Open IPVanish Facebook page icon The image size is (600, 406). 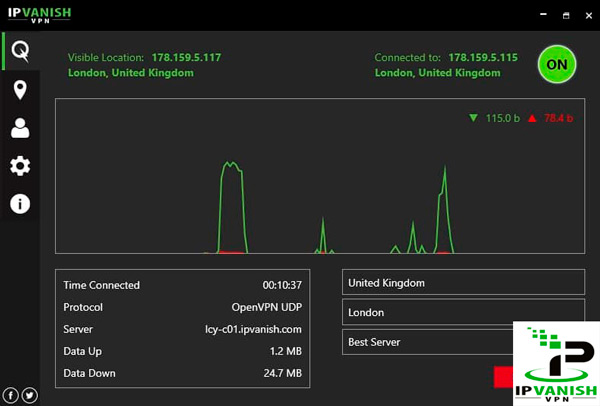(x=11, y=395)
